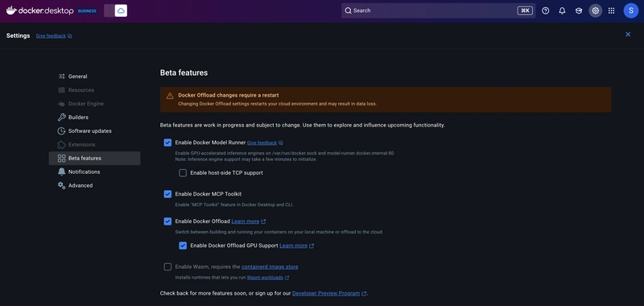Click the Advanced gears icon

pos(62,186)
